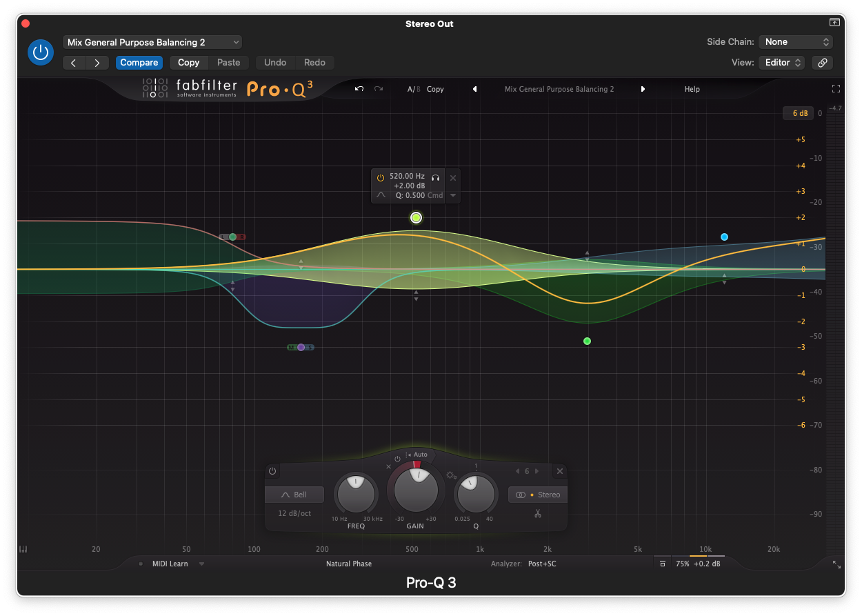Click the scissors split band icon
Image resolution: width=862 pixels, height=616 pixels.
coord(538,514)
